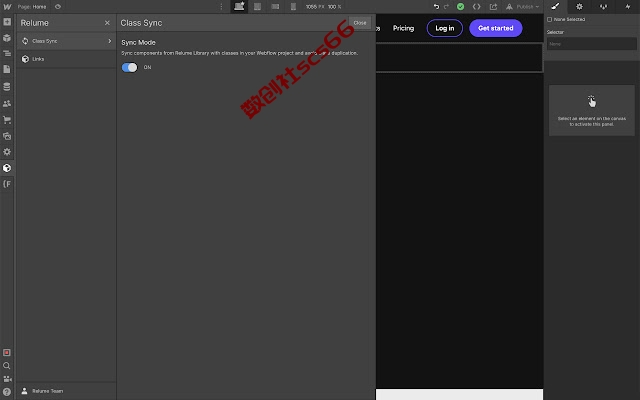Click the share export icon
640x400 pixels.
(493, 7)
